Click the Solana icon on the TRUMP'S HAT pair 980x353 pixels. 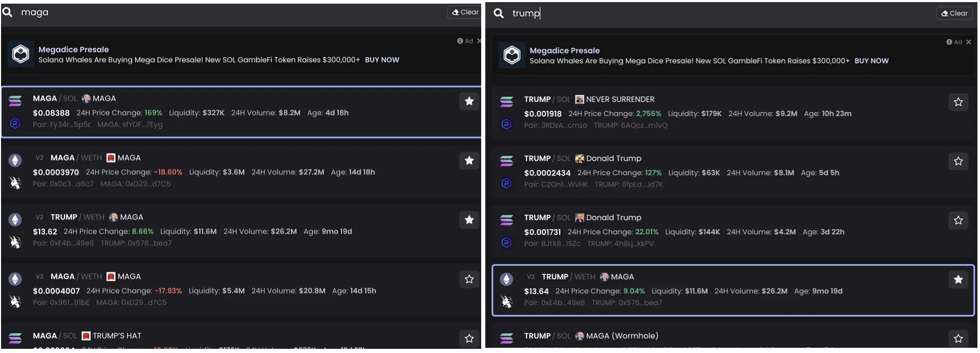tap(15, 338)
